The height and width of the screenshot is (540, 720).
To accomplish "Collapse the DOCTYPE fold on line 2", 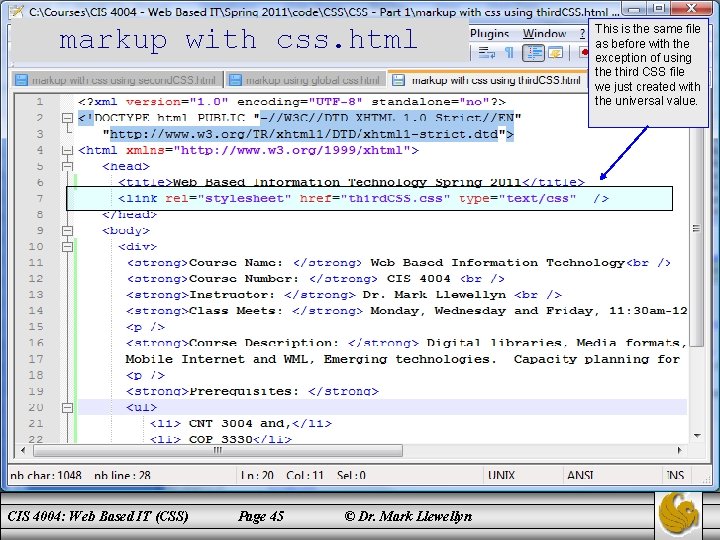I will [x=68, y=118].
